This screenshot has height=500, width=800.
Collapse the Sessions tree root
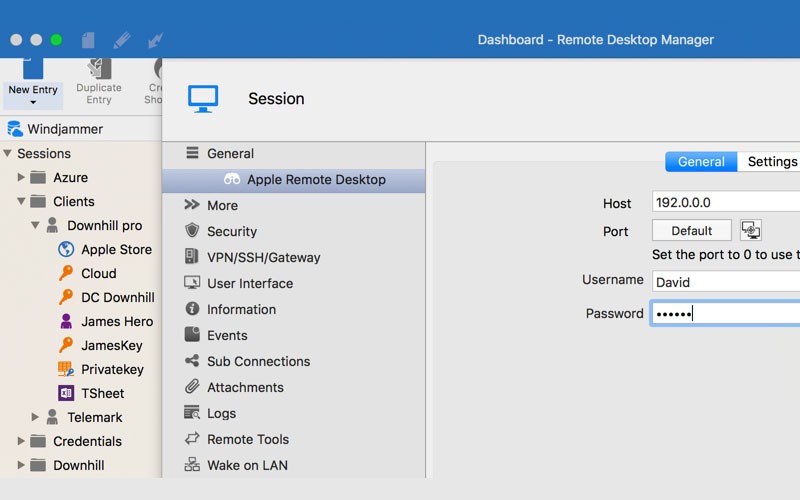7,153
